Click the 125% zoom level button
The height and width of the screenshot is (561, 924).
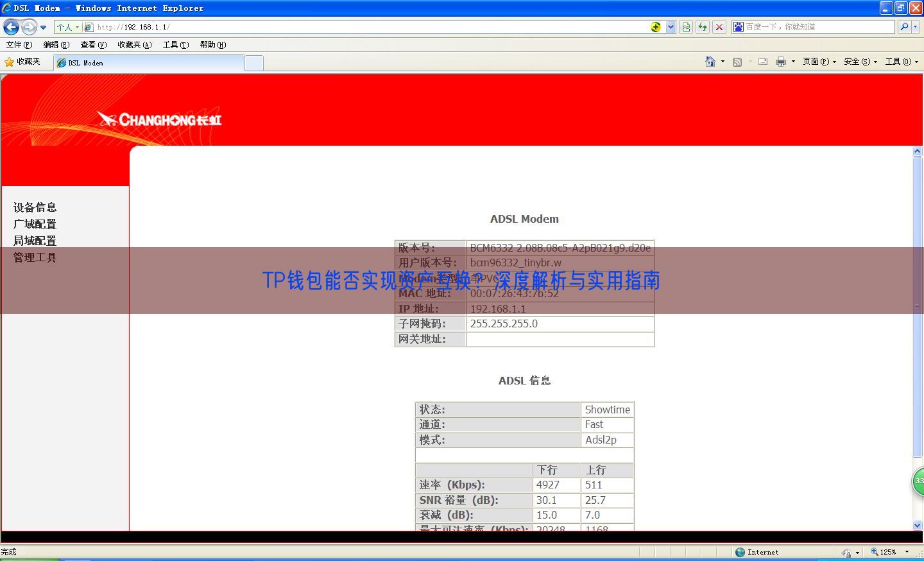[884, 552]
